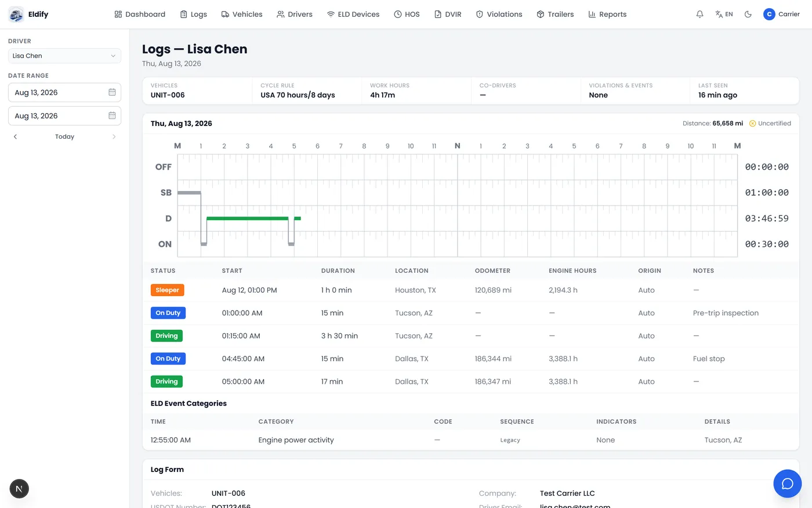The width and height of the screenshot is (812, 508).
Task: Click the UNIT-006 vehicle summary value
Action: click(x=168, y=95)
